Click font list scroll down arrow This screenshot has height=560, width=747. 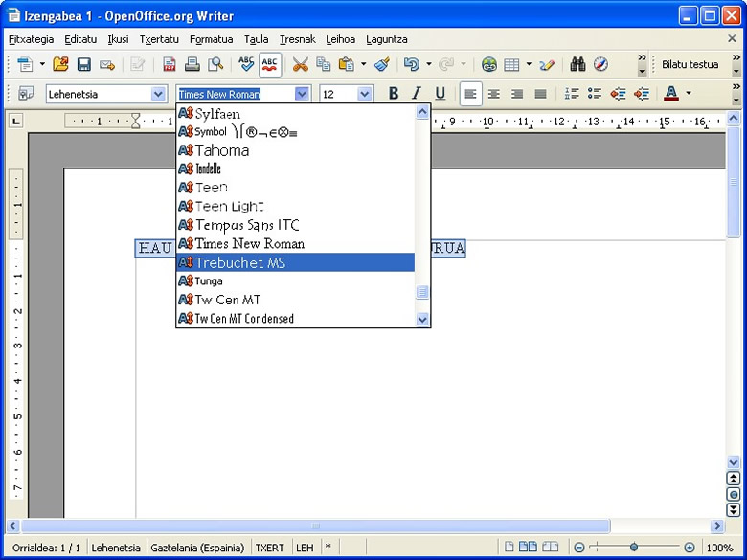(422, 319)
